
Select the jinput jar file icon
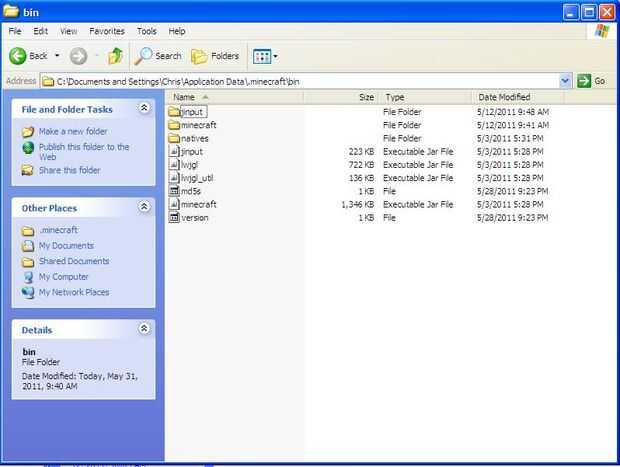[174, 151]
